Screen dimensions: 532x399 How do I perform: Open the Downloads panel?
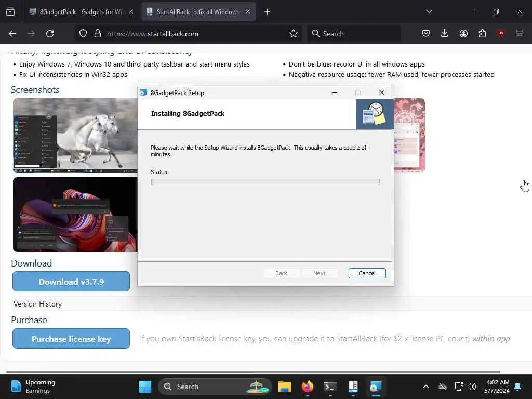(445, 33)
